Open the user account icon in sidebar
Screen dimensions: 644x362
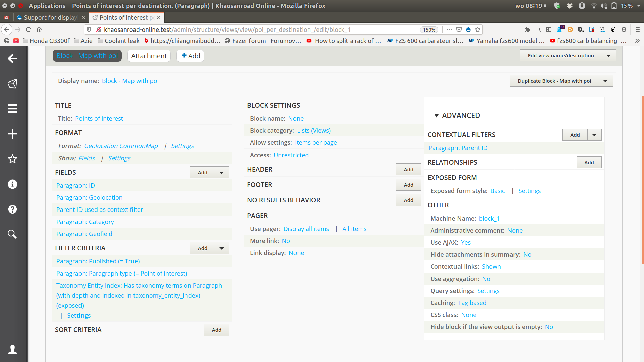tap(12, 349)
